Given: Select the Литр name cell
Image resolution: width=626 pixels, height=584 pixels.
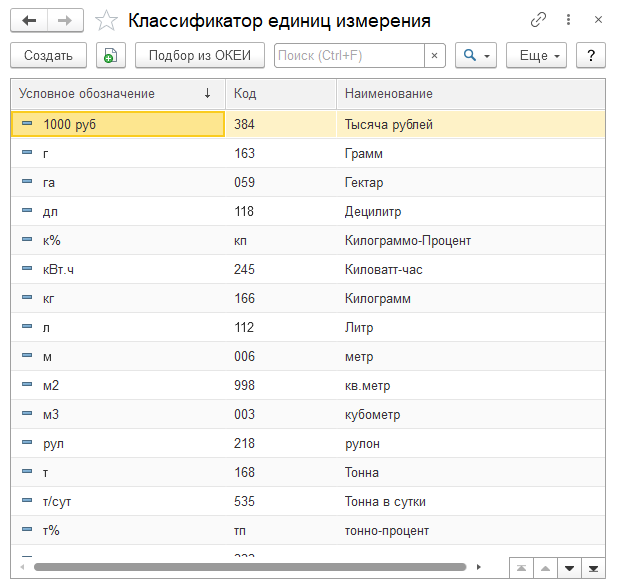Looking at the screenshot, I should 471,327.
